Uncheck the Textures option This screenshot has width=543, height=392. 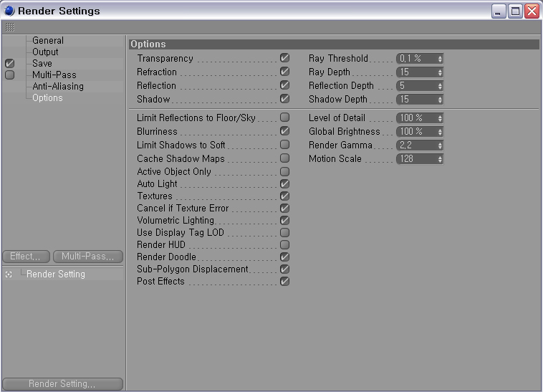click(284, 196)
